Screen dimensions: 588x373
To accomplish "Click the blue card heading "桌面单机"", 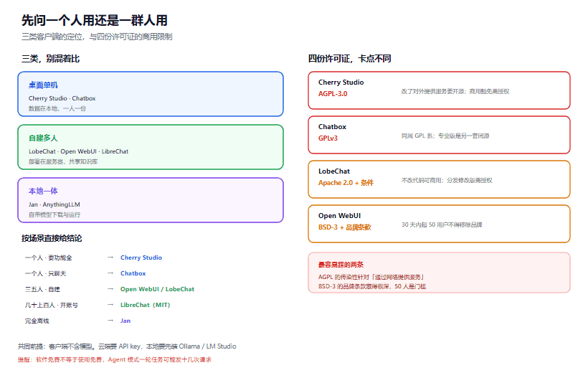I will [x=43, y=85].
